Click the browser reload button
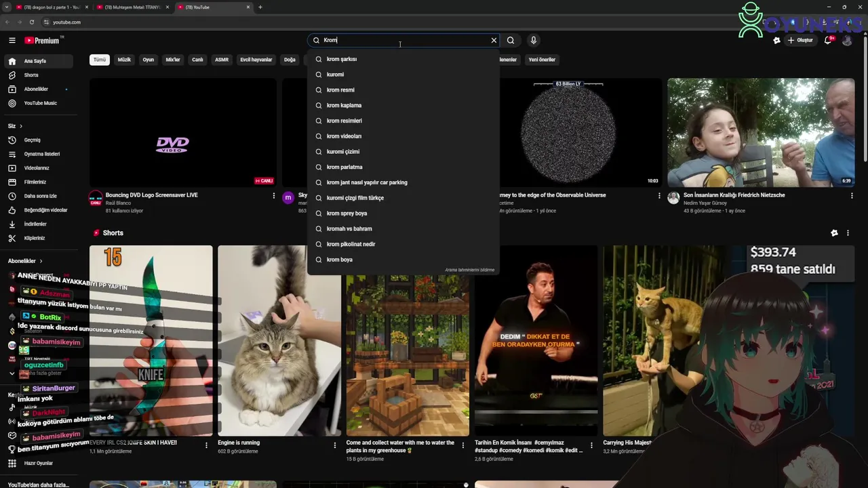The width and height of the screenshot is (868, 488). point(31,22)
